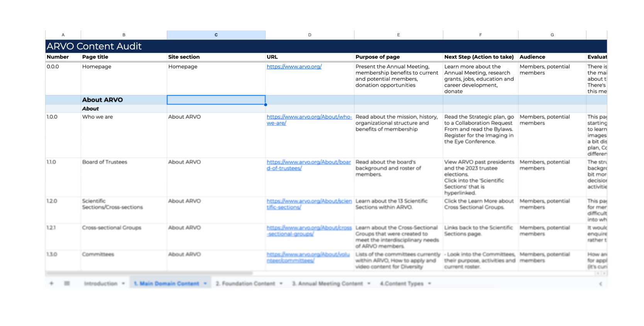
Task: Select the Homepage site section cell
Action: [x=216, y=79]
